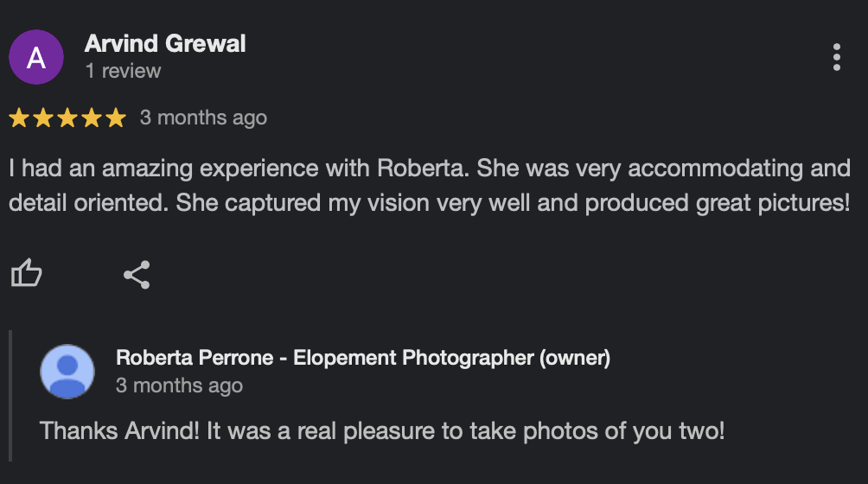The width and height of the screenshot is (868, 484).
Task: Open Roberta Perrone - Elopement Photographer owner name
Action: 324,358
